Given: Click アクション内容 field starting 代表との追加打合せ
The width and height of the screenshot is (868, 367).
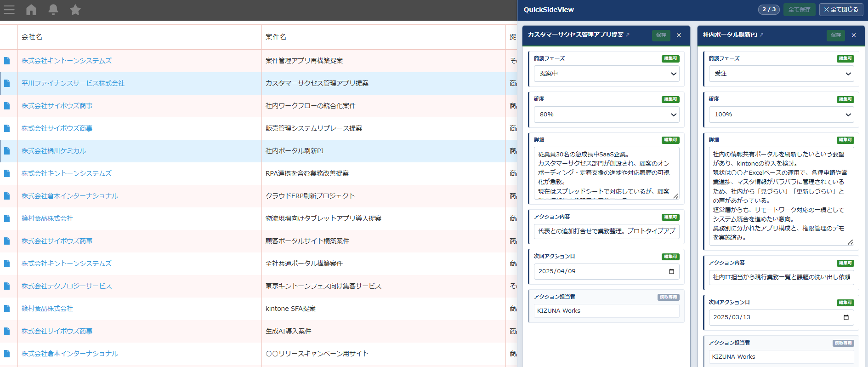Looking at the screenshot, I should tap(607, 231).
